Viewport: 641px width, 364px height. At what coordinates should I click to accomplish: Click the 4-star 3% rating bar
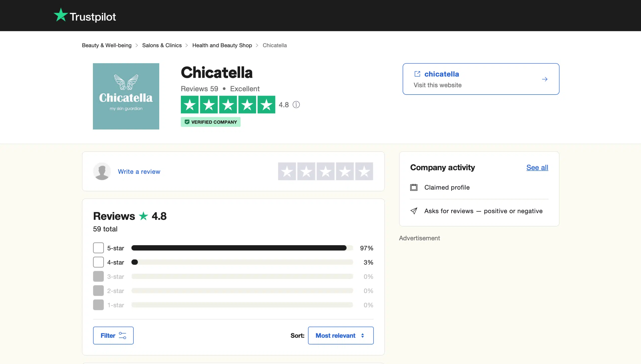[x=242, y=262]
